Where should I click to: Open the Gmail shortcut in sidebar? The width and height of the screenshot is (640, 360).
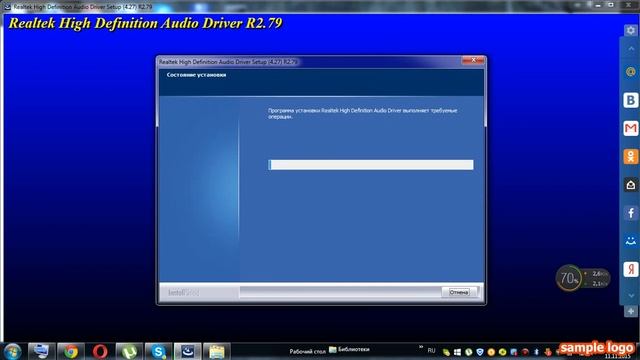pyautogui.click(x=631, y=128)
